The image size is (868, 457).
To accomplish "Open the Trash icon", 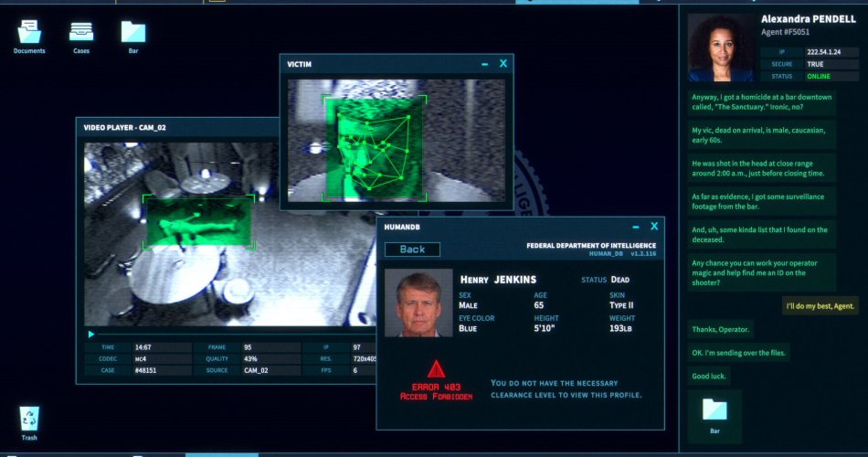I will (29, 423).
